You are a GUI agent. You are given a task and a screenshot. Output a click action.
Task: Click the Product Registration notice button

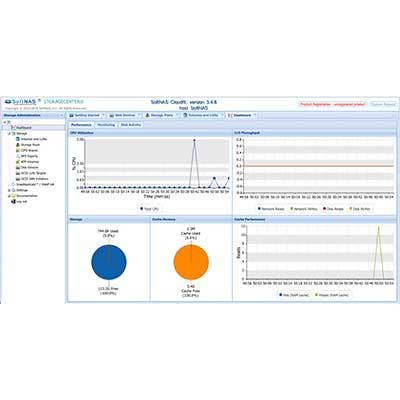click(332, 104)
